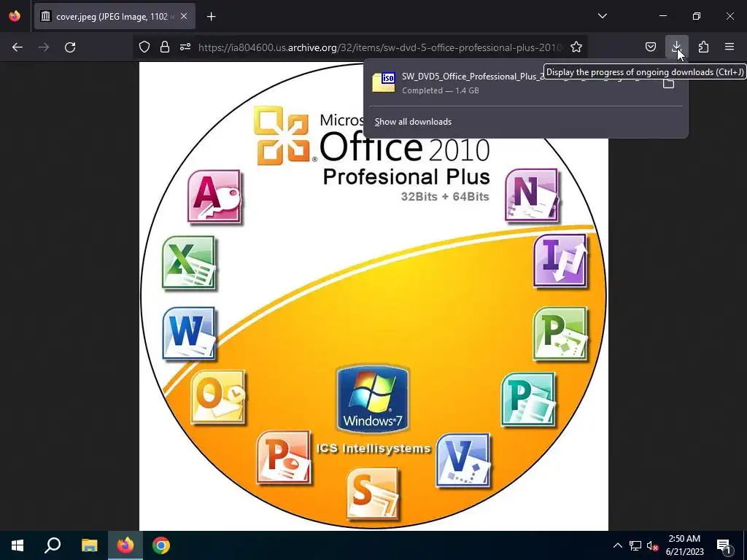Viewport: 747px width, 560px height.
Task: Bookmark this page with the star
Action: click(576, 47)
